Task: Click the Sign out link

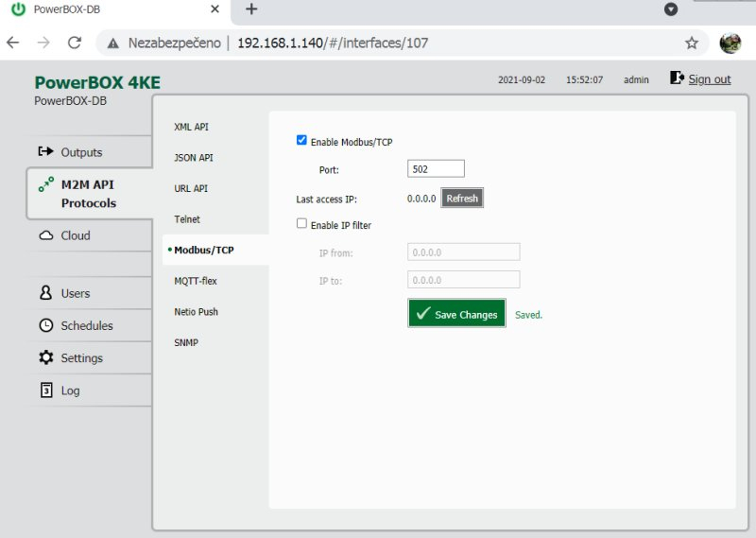Action: tap(710, 79)
